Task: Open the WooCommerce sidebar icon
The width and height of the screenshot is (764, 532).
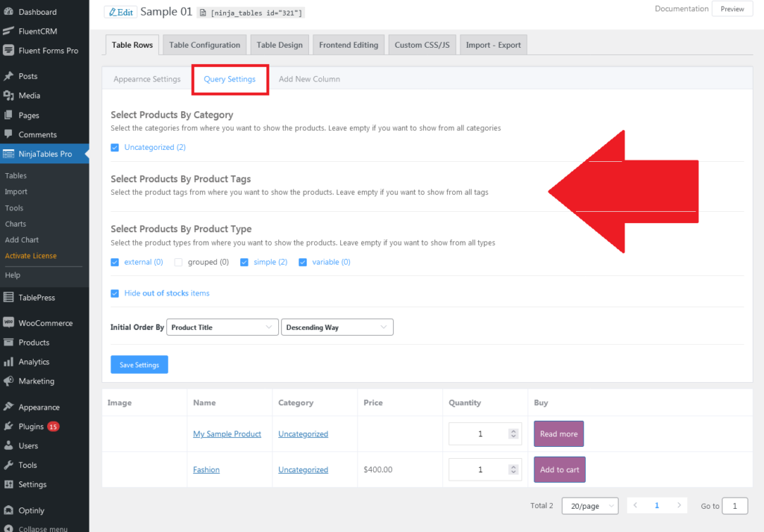Action: [x=10, y=322]
